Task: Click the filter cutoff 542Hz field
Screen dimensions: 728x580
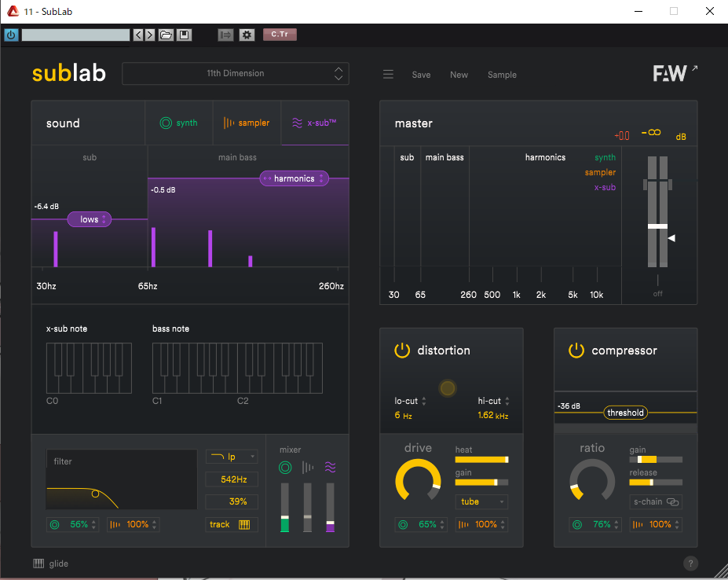Action: click(232, 479)
